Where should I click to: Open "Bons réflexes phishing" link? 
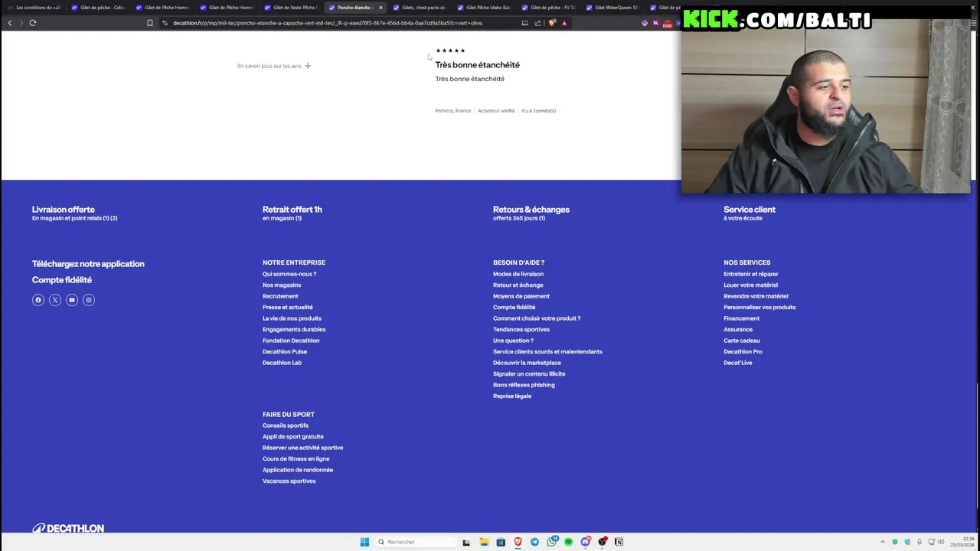tap(524, 385)
